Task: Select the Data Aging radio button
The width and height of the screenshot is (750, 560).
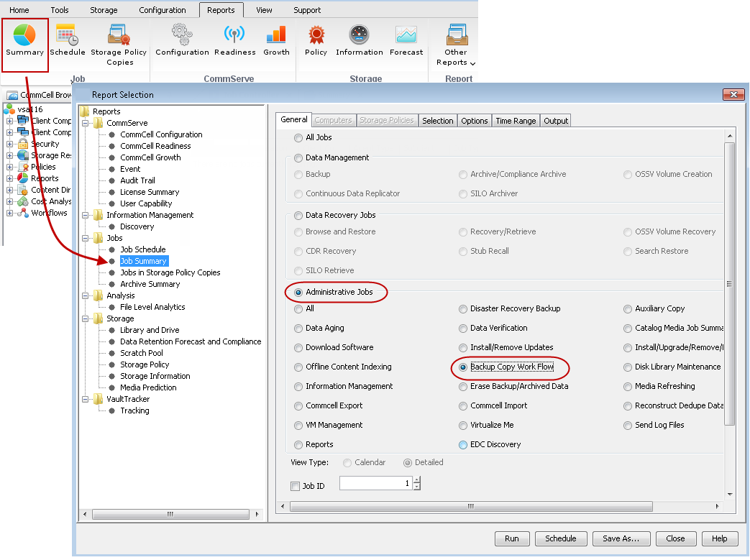Action: (298, 329)
